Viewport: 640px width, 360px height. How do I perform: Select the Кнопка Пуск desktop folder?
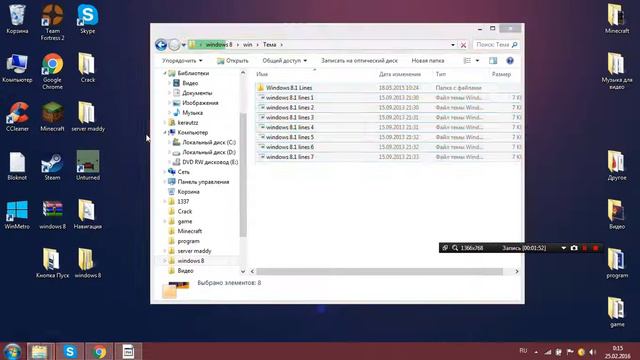pyautogui.click(x=52, y=263)
